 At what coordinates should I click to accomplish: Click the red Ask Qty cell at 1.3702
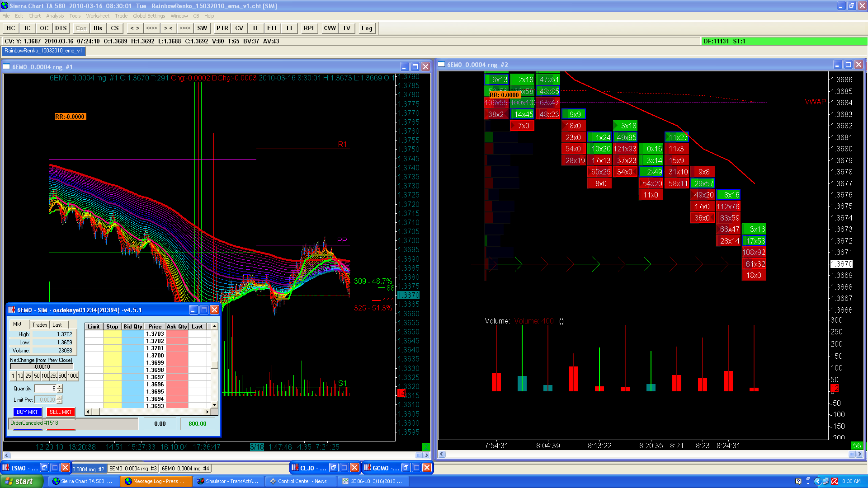177,341
